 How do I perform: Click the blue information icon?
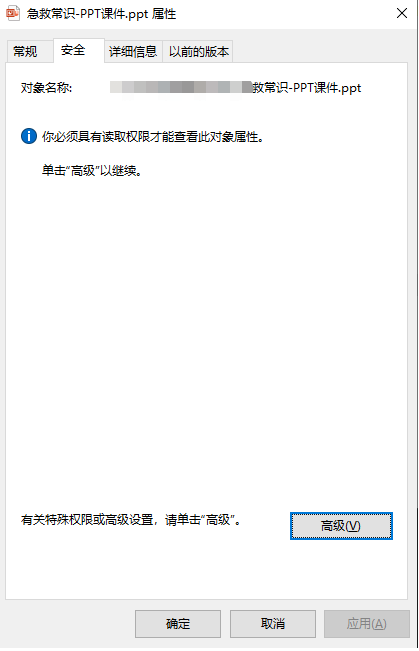click(x=29, y=136)
